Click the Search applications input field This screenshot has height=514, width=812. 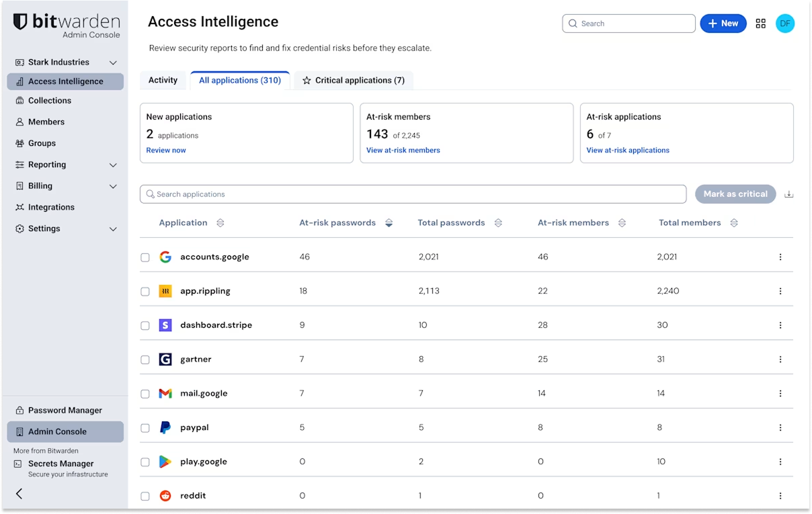(413, 194)
